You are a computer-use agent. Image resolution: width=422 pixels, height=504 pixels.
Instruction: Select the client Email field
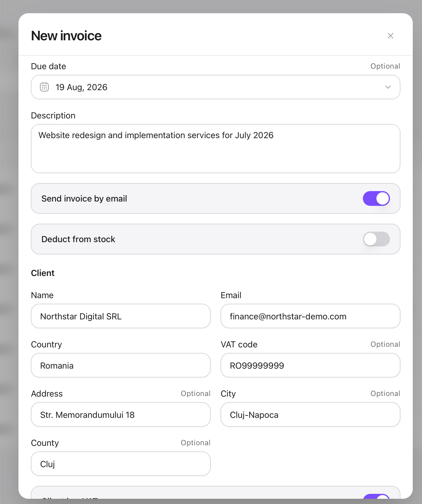tap(310, 316)
